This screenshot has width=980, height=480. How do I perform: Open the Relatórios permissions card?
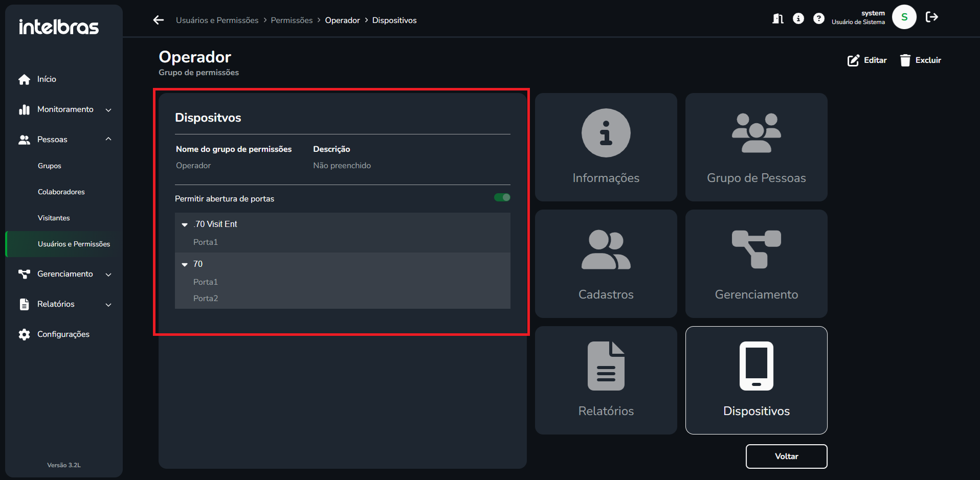tap(606, 380)
